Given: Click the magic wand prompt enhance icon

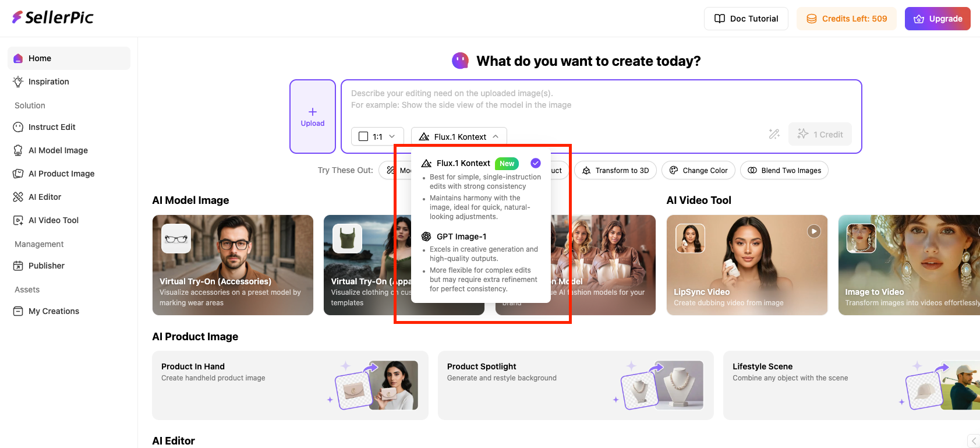Looking at the screenshot, I should [774, 135].
